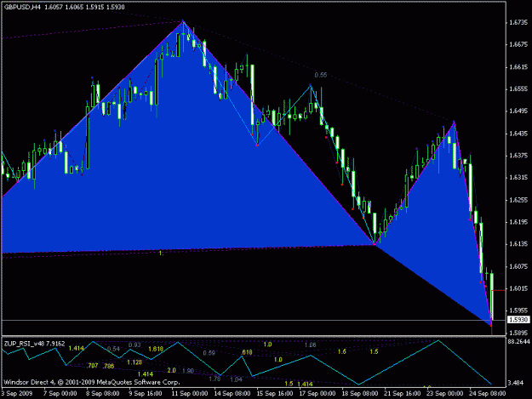Click the 1.90 ratio label in indicator

188,371
